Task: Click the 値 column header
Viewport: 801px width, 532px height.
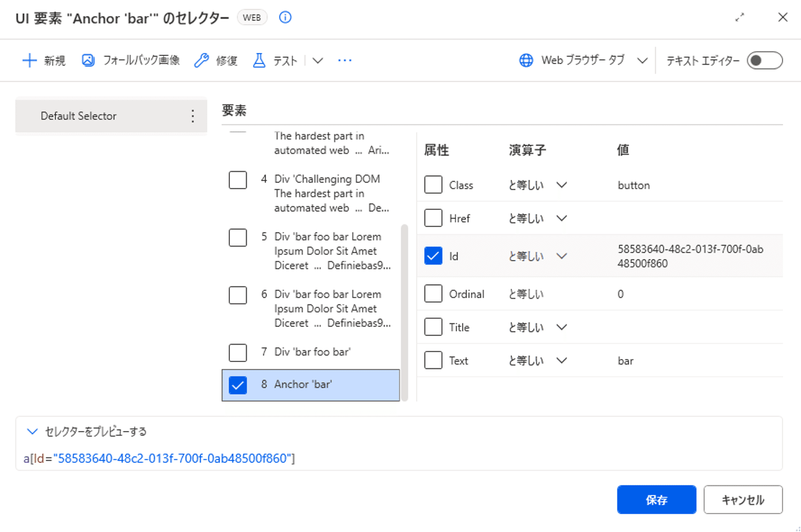Action: tap(623, 150)
